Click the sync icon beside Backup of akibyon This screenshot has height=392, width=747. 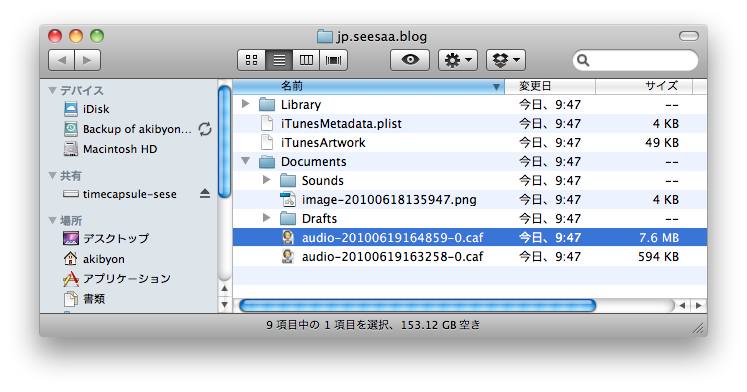(x=205, y=129)
